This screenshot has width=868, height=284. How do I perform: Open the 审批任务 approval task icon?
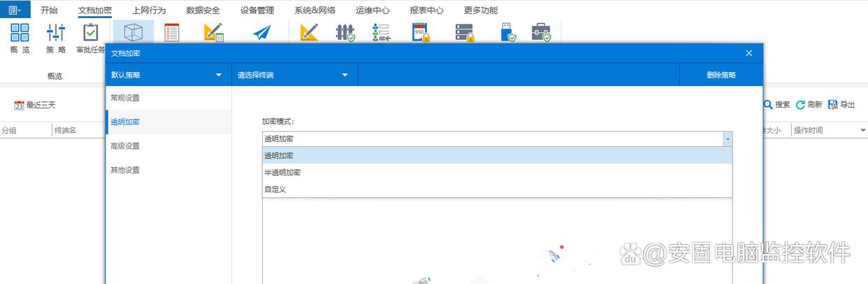pos(91,32)
